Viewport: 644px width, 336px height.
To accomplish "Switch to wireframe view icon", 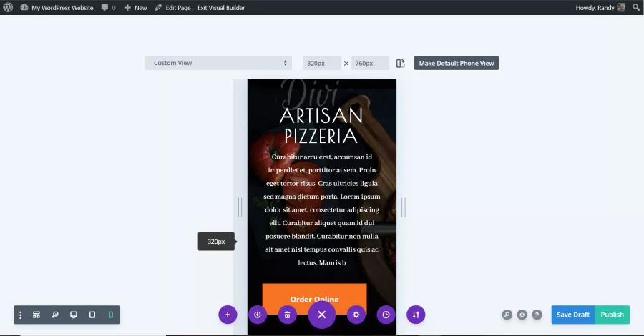I will click(x=36, y=315).
